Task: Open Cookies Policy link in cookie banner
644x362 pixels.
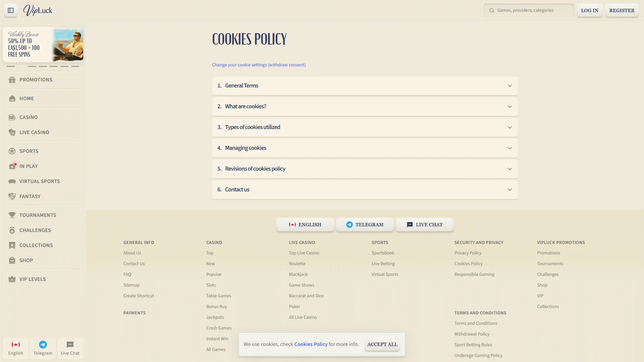Action: point(311,344)
